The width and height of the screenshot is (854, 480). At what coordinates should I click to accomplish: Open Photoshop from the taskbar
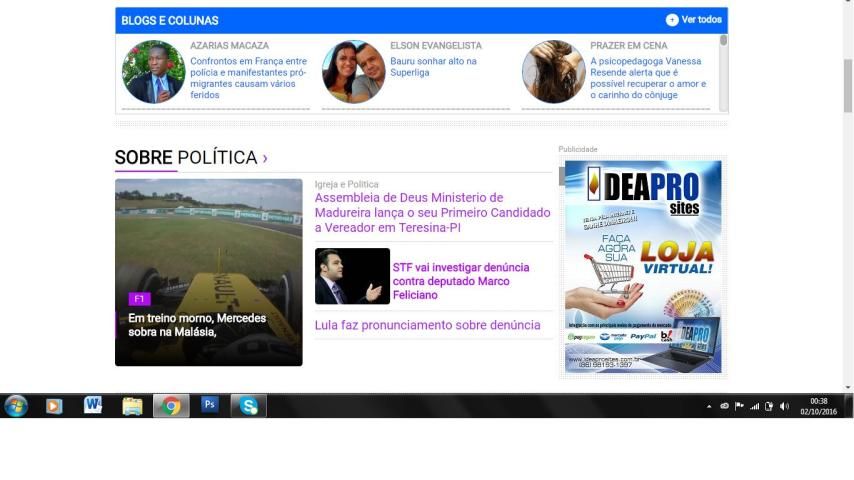pyautogui.click(x=210, y=405)
